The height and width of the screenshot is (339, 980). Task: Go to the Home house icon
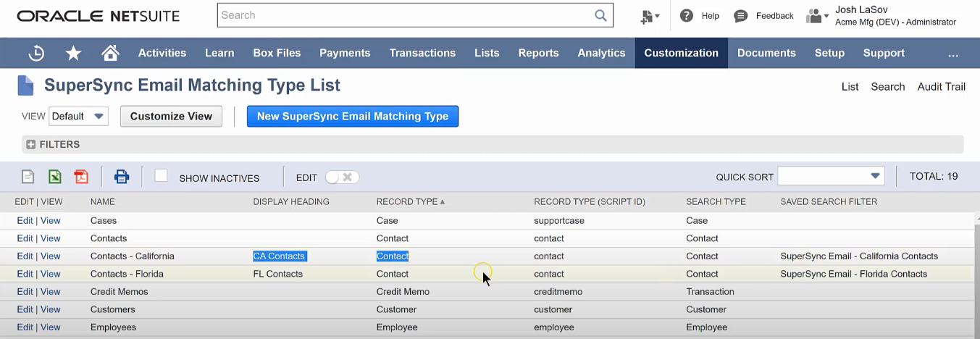click(x=110, y=53)
